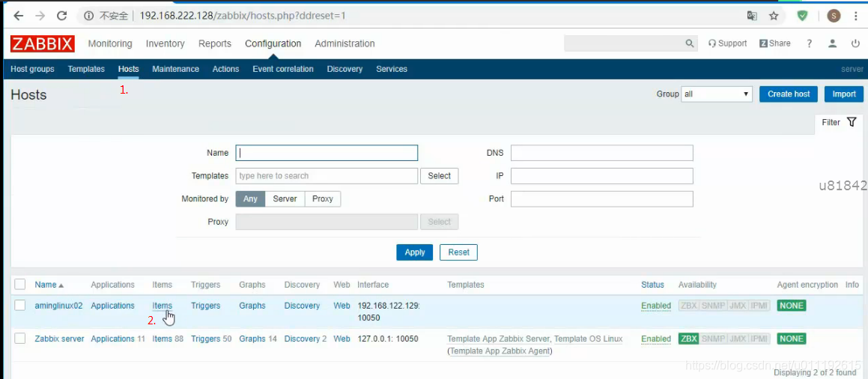Click the browser address bar URL
The height and width of the screenshot is (379, 868).
click(x=243, y=16)
